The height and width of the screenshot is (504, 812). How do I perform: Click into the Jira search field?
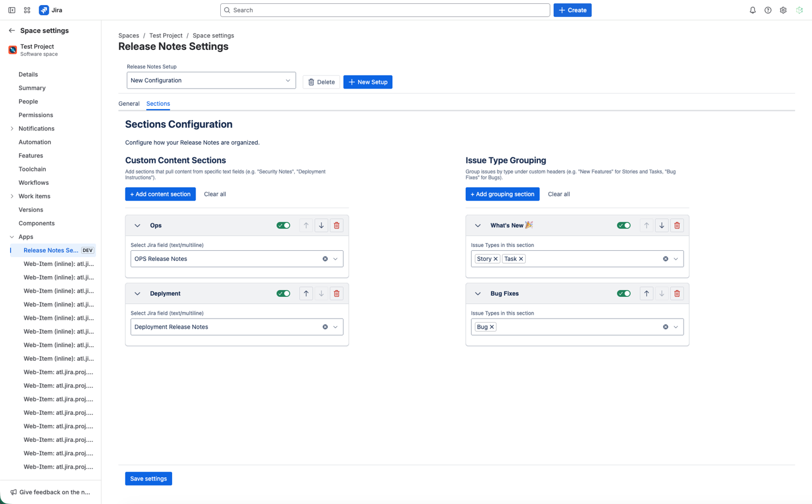click(385, 10)
